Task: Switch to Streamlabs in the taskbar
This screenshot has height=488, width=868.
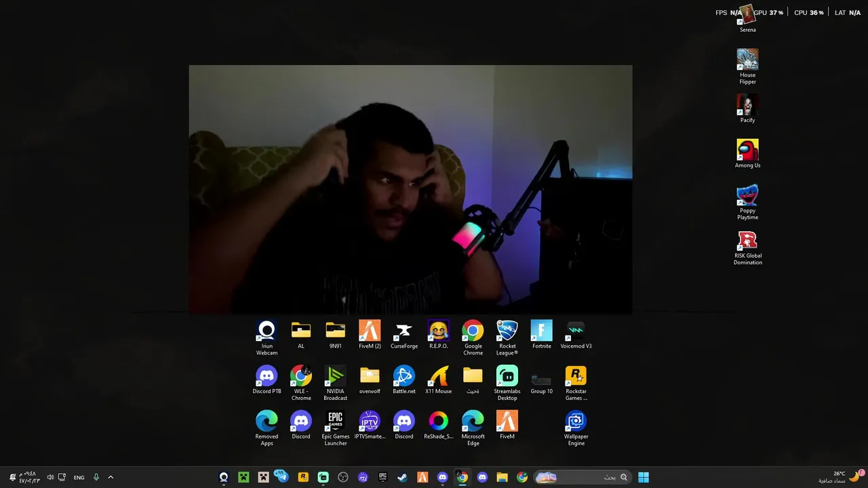Action: (323, 477)
